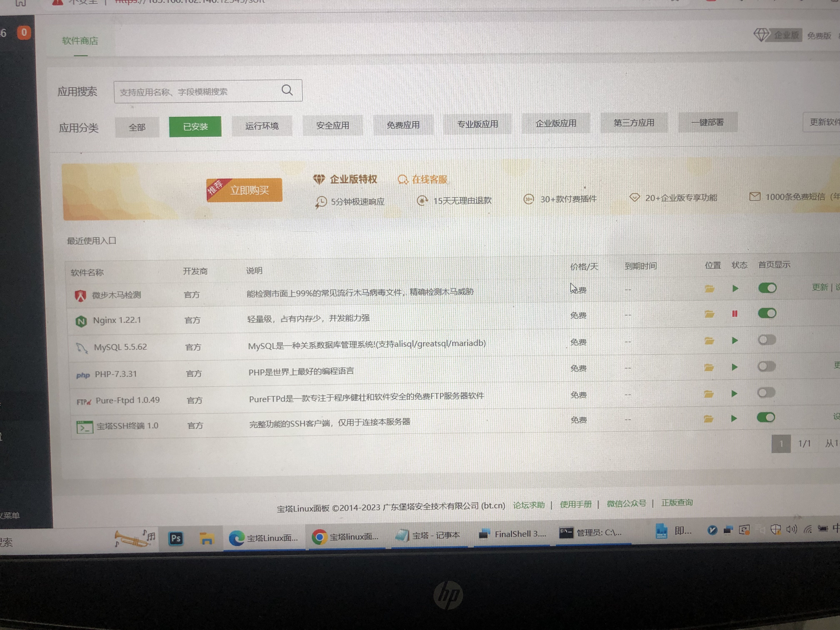Click MySQL 5.5.62 green play status icon
The width and height of the screenshot is (840, 630).
coord(734,341)
